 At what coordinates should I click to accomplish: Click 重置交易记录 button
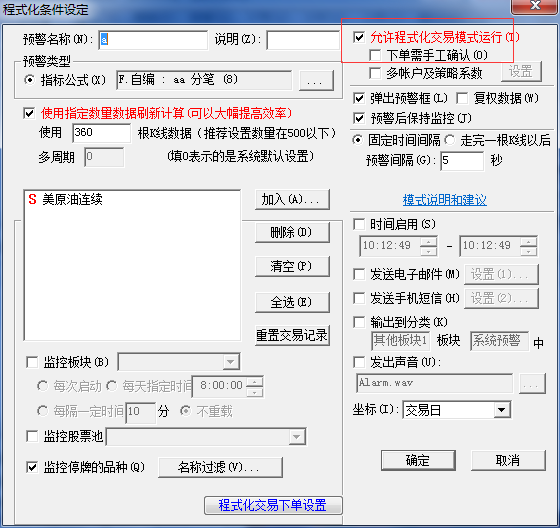coord(292,335)
